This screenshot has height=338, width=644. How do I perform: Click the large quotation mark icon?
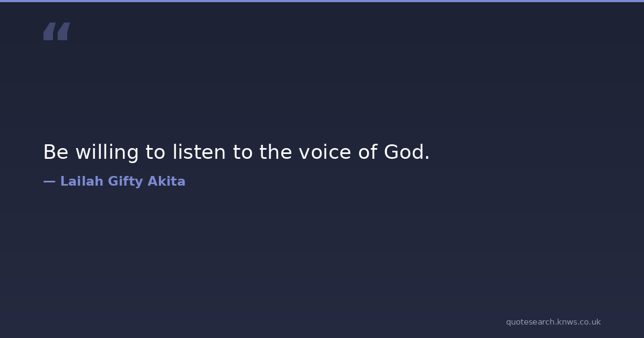56,32
